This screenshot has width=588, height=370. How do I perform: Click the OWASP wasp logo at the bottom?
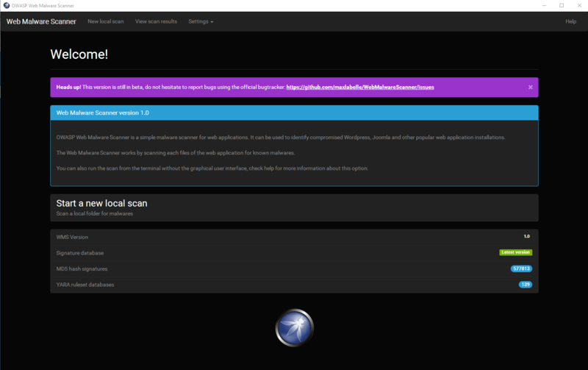[294, 327]
